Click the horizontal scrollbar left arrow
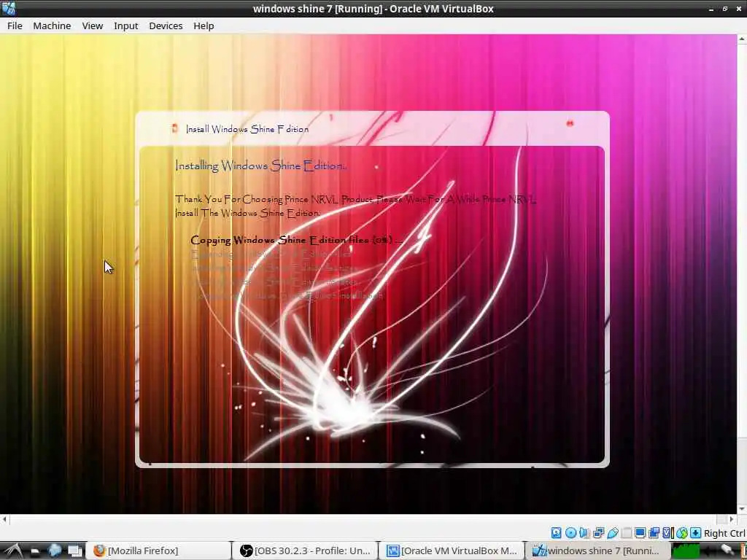Viewport: 747px width, 560px height. point(5,519)
